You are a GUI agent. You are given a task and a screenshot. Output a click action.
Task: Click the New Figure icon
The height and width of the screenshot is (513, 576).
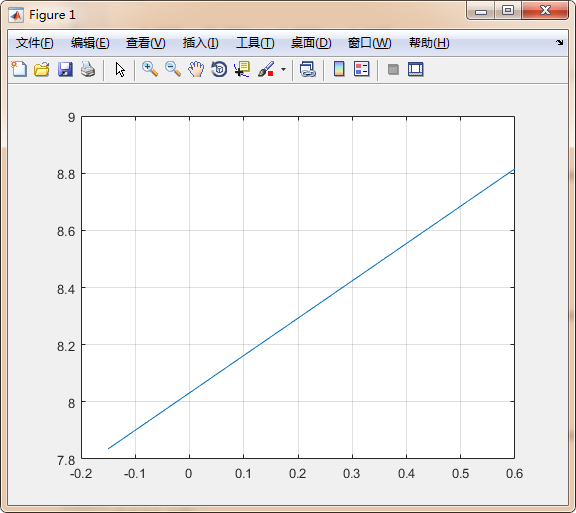(x=19, y=69)
